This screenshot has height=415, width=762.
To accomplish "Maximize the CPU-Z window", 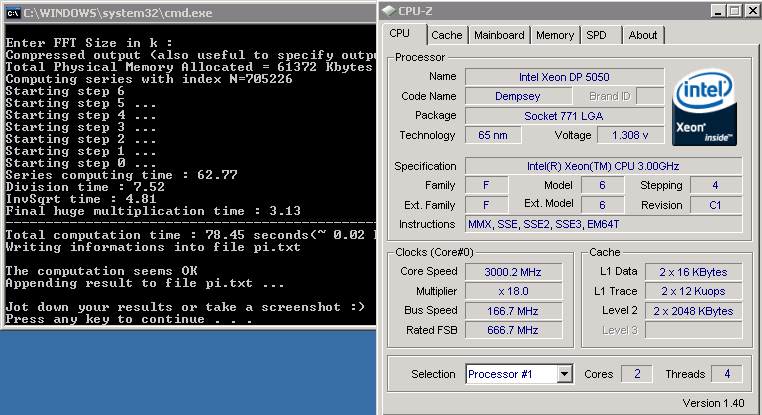I will pyautogui.click(x=734, y=11).
